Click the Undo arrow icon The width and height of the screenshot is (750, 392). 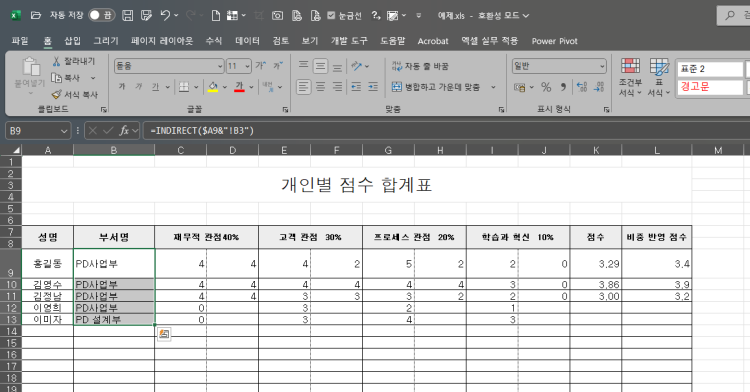165,16
